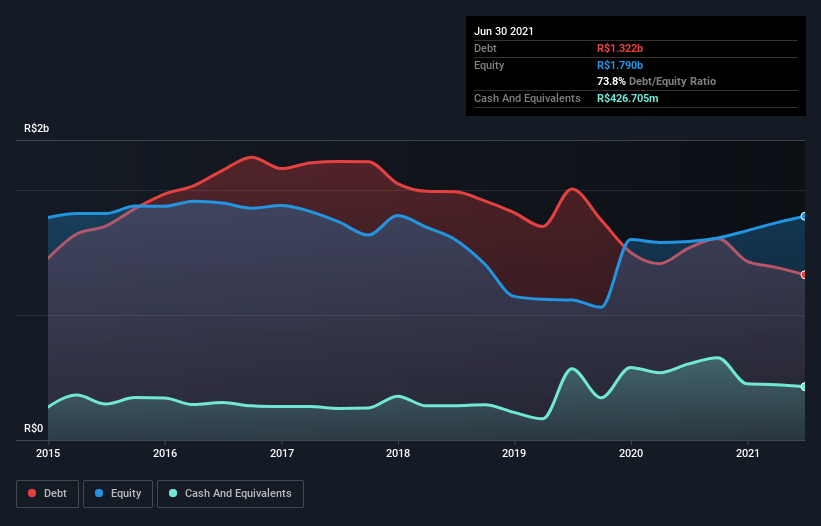Click the R$2b y-axis label
Screen dimensions: 821x526
tap(37, 128)
